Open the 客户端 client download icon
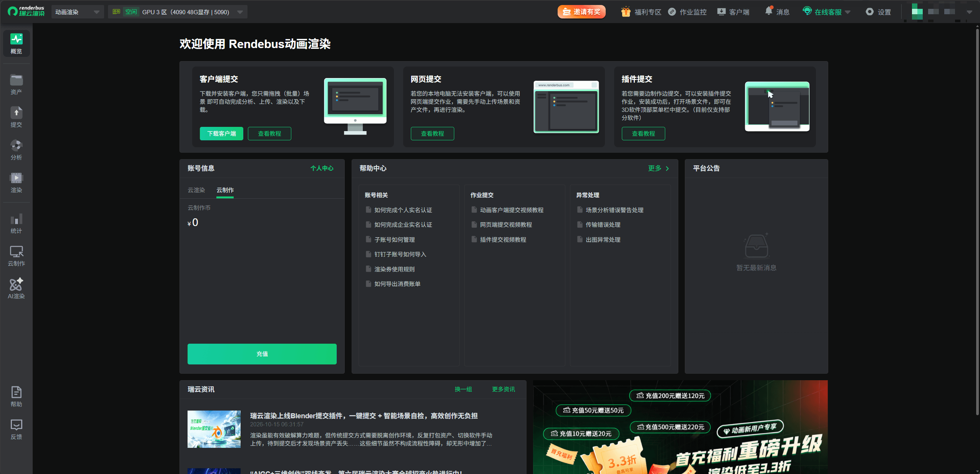The image size is (980, 474). tap(733, 12)
